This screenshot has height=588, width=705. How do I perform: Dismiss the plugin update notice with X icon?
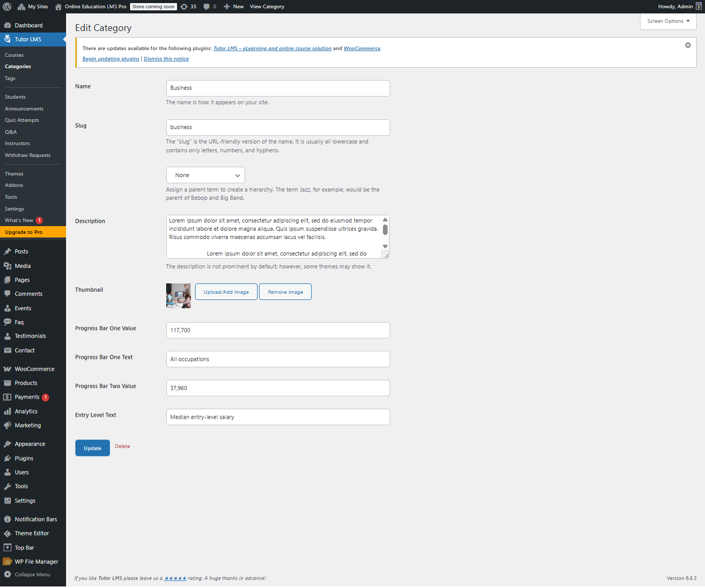click(687, 45)
